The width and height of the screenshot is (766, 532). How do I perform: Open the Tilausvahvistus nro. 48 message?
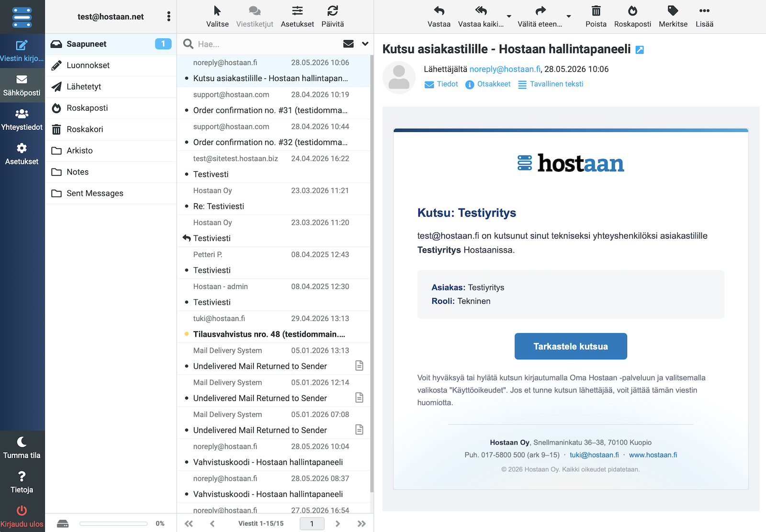[x=273, y=327]
